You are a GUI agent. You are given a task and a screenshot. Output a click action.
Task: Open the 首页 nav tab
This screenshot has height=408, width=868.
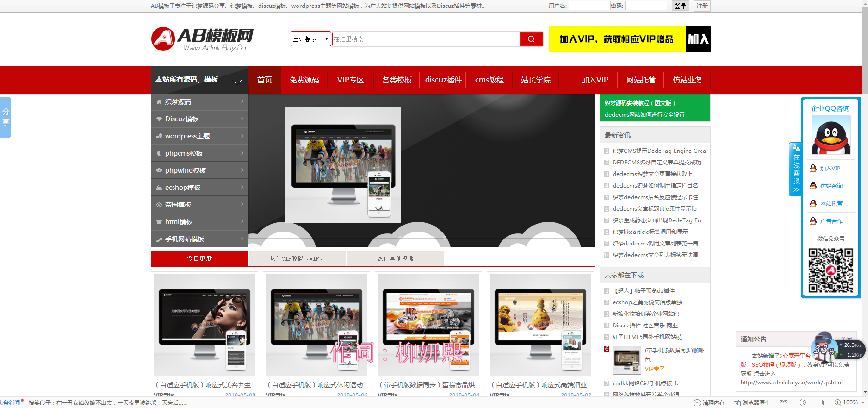265,80
